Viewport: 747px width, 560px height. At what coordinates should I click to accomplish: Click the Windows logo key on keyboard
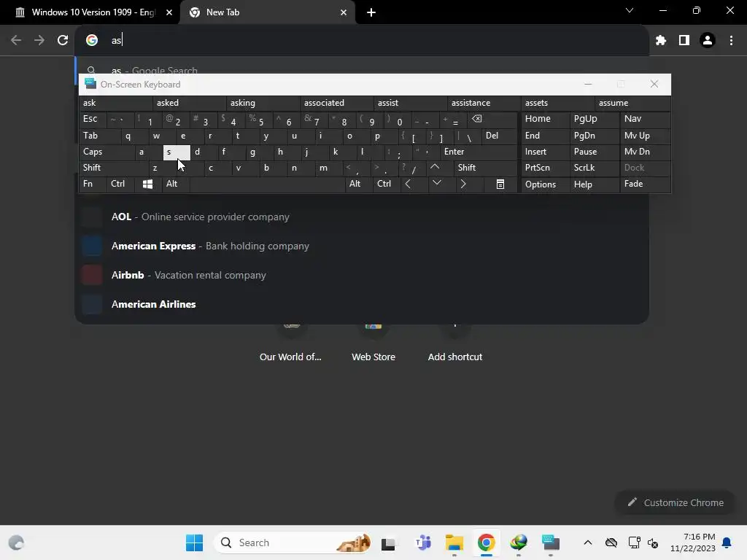[x=147, y=184]
